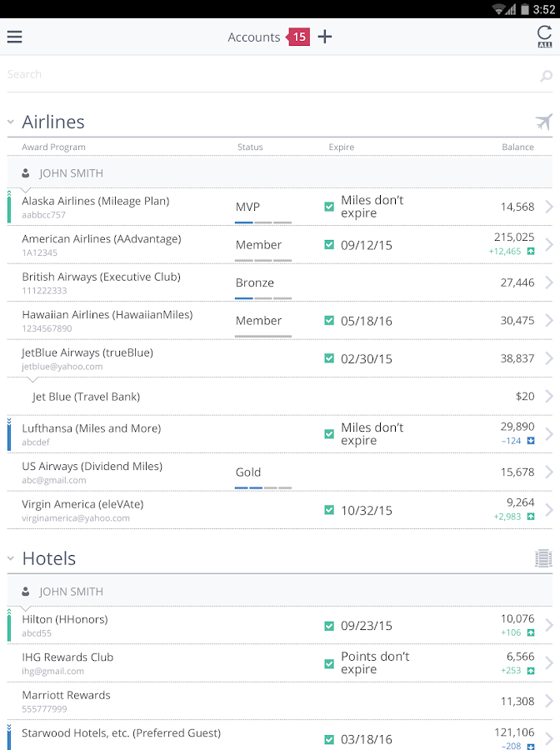This screenshot has width=560, height=750.
Task: Collapse the Hotels section
Action: pyautogui.click(x=11, y=558)
